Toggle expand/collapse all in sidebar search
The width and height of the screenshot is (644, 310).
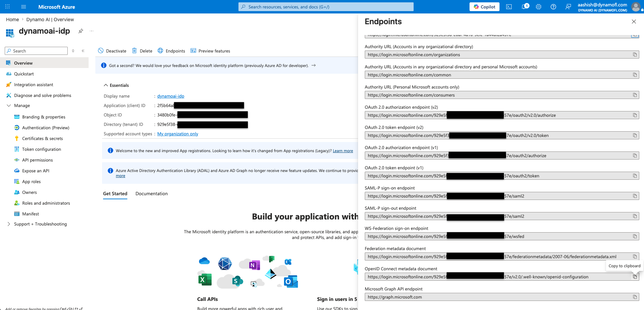click(x=73, y=51)
